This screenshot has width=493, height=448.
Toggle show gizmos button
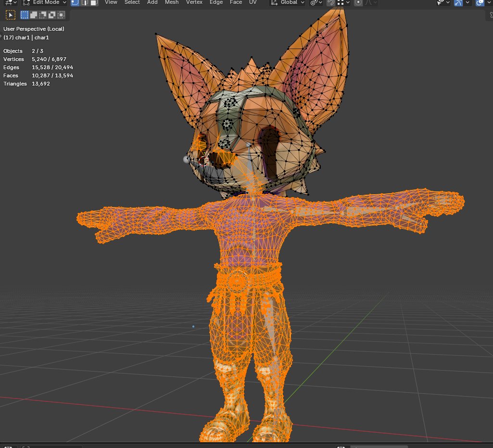pyautogui.click(x=458, y=2)
